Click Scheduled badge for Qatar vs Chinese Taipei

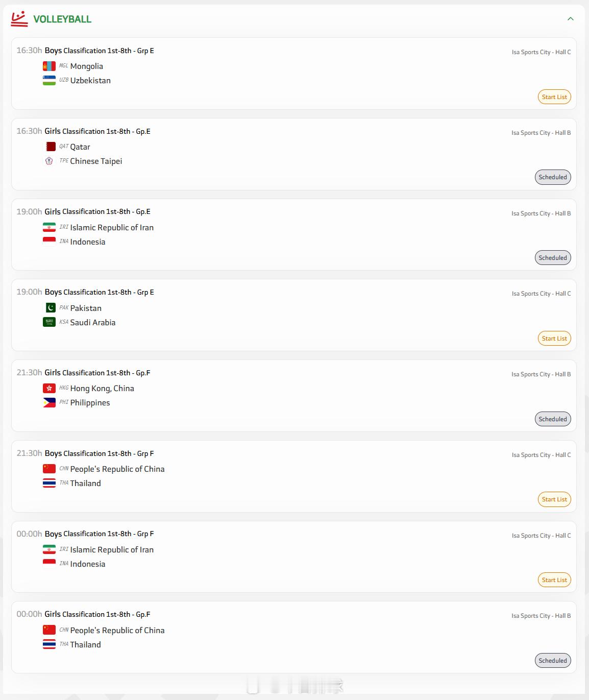[552, 177]
